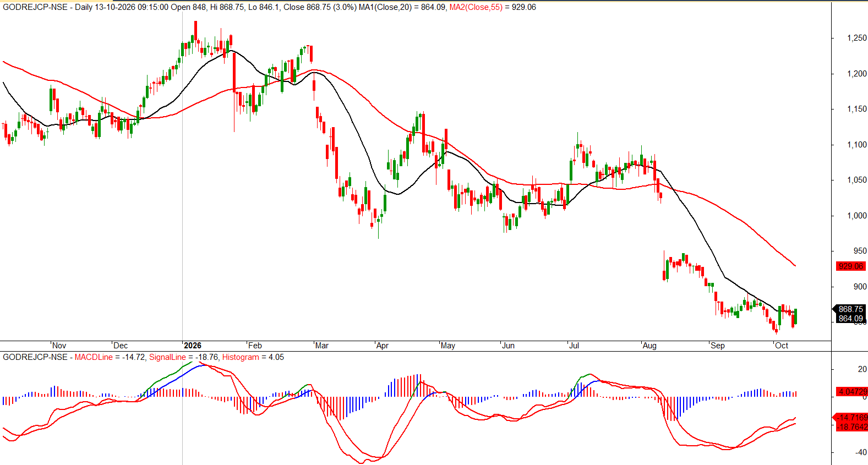Click the 1,000 price axis label
The width and height of the screenshot is (868, 465).
coord(857,216)
